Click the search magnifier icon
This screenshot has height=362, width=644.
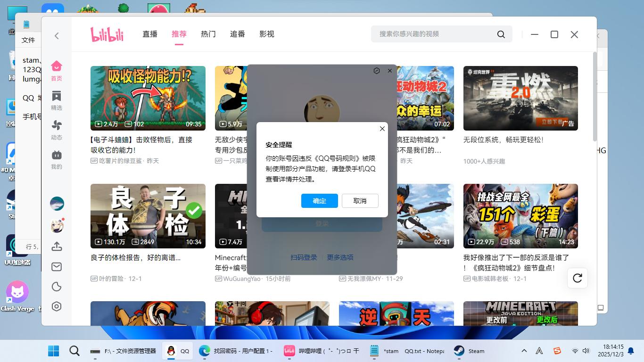pyautogui.click(x=501, y=34)
